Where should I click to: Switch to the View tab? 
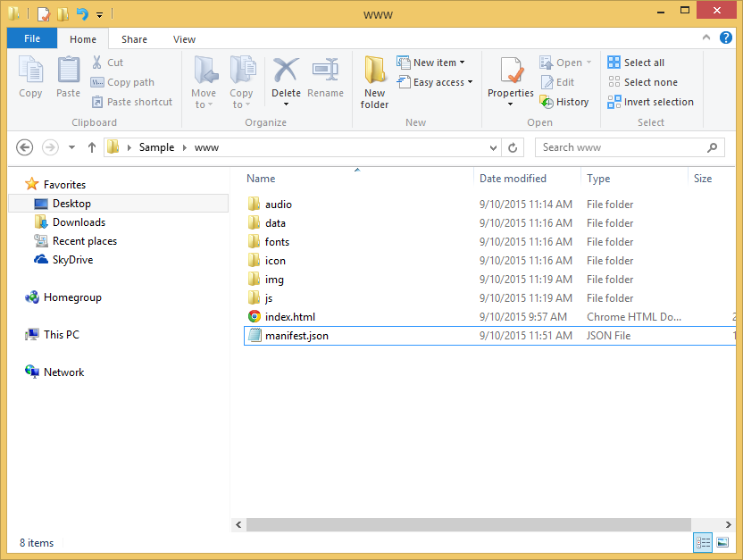tap(184, 38)
